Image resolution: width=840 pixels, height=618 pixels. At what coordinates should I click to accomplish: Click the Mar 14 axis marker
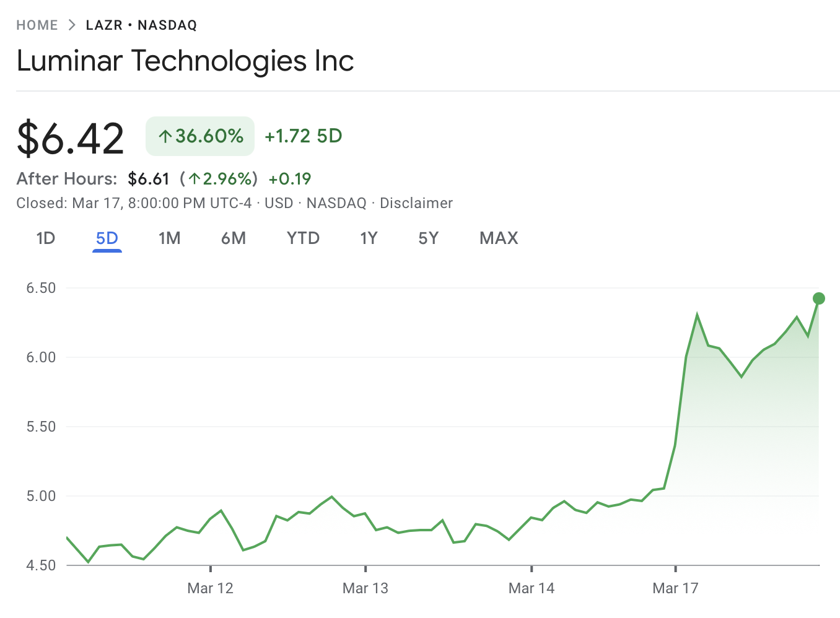532,588
